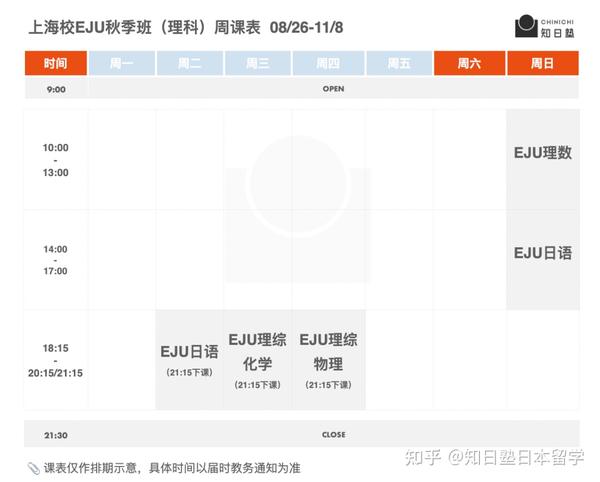Choose the 周三 column header
The width and height of the screenshot is (600, 482).
pos(258,63)
